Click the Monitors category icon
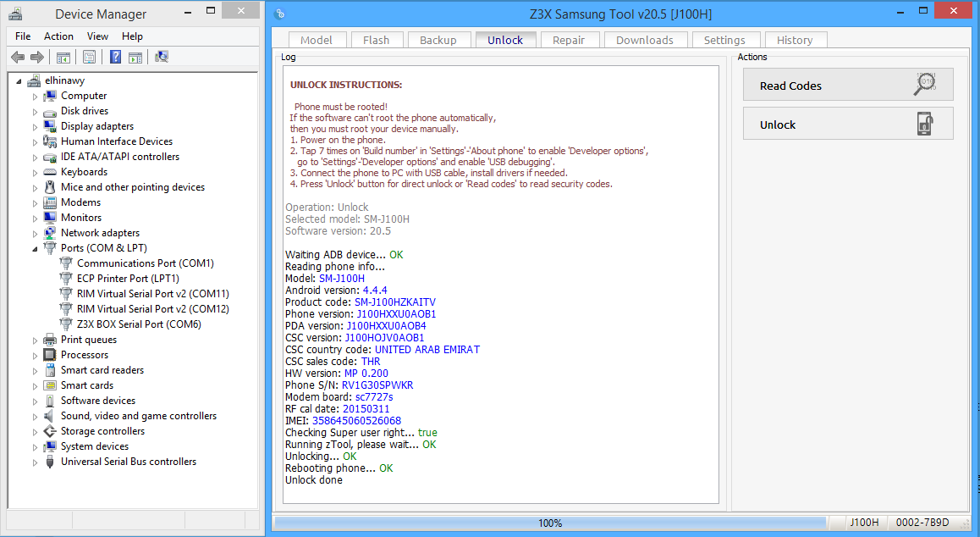Viewport: 980px width, 537px height. click(50, 218)
